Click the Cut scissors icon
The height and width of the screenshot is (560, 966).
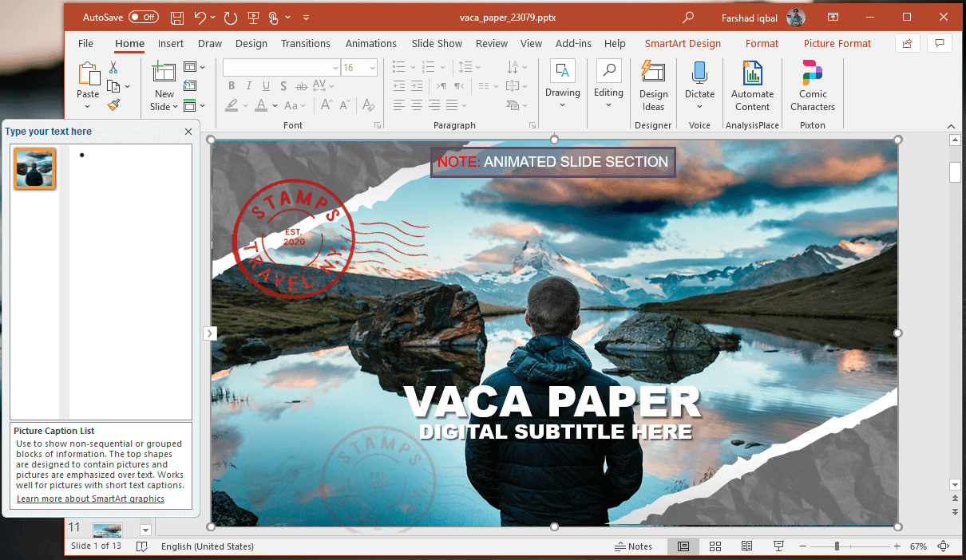coord(113,68)
